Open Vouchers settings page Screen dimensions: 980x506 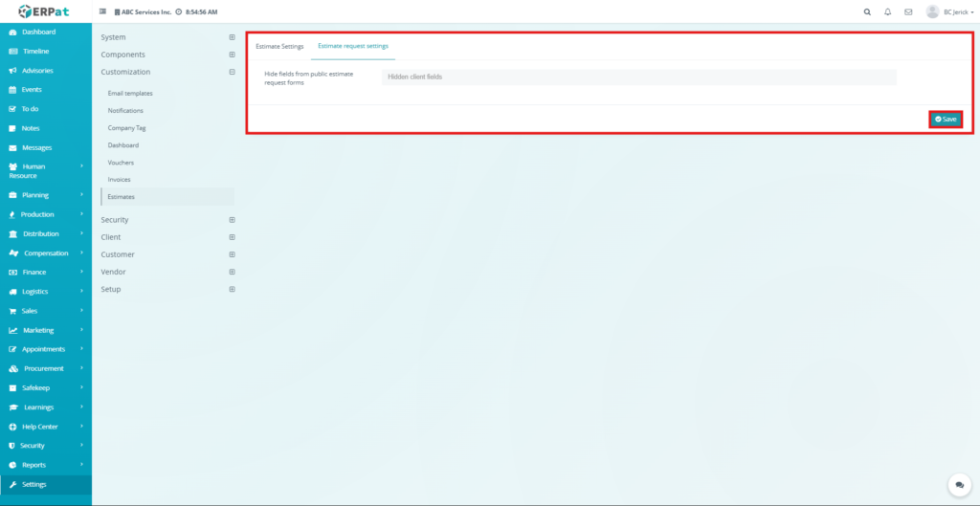[x=121, y=163]
